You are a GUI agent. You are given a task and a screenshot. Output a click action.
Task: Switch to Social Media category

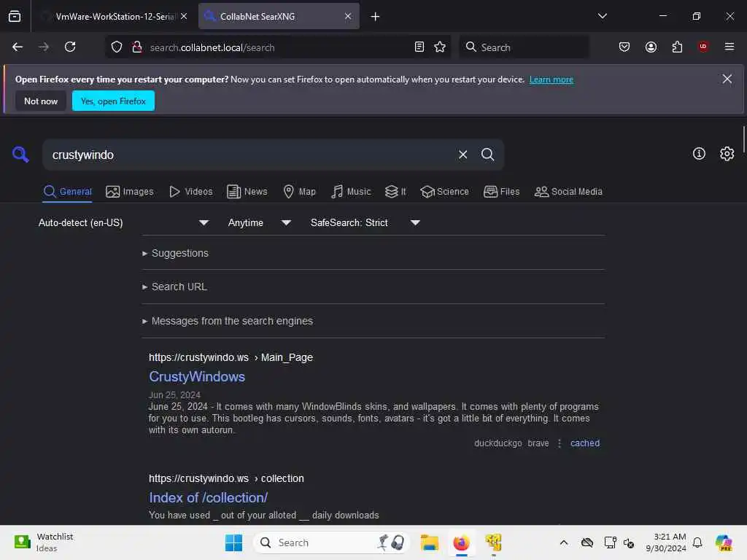pyautogui.click(x=568, y=192)
